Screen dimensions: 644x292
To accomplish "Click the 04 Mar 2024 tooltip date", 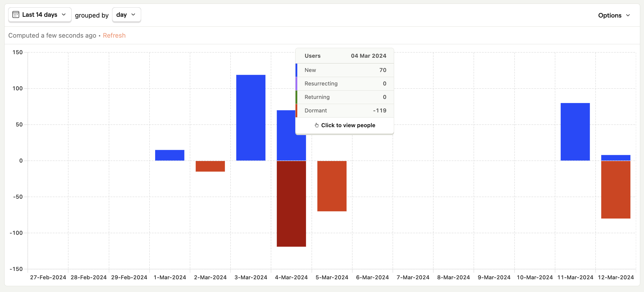I will 368,56.
